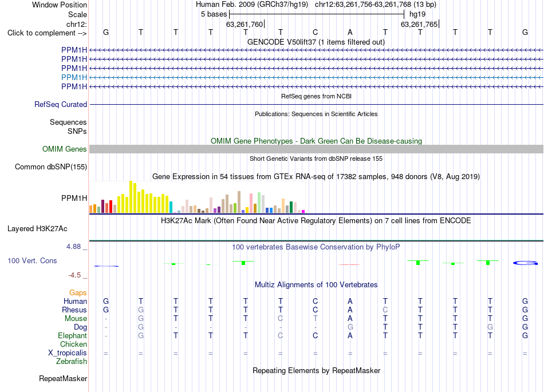This screenshot has height=392, width=544.
Task: Click 'Short Genetic Variants from dbSNP release 155'
Action: [x=316, y=159]
